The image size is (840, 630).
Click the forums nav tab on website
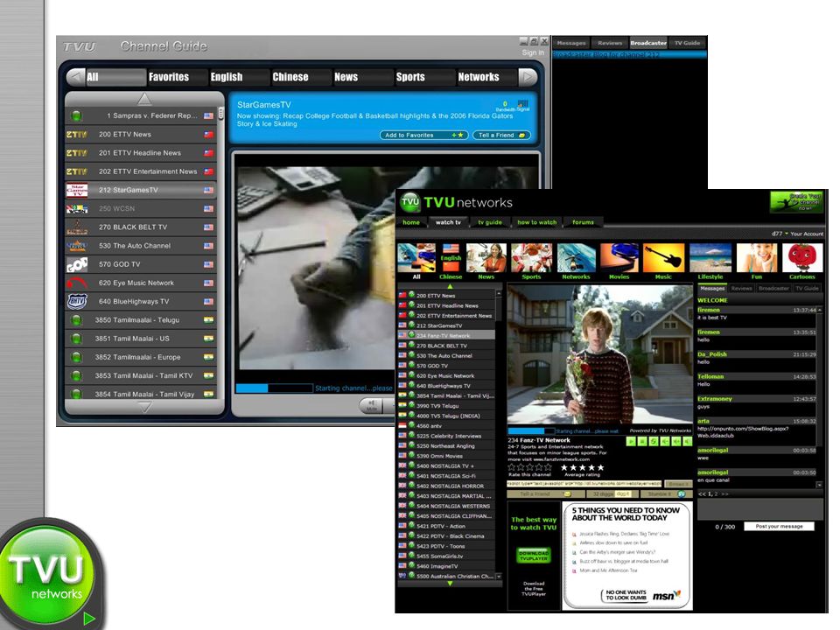(583, 222)
